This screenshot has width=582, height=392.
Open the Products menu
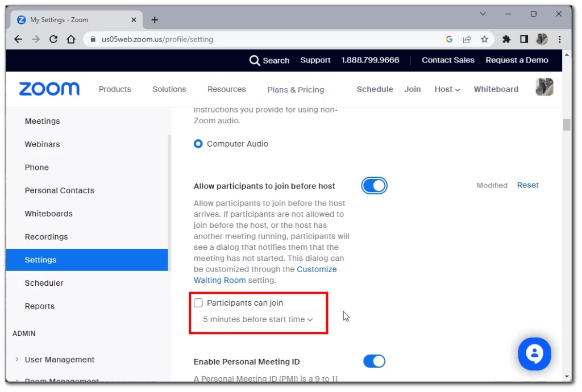coord(115,89)
